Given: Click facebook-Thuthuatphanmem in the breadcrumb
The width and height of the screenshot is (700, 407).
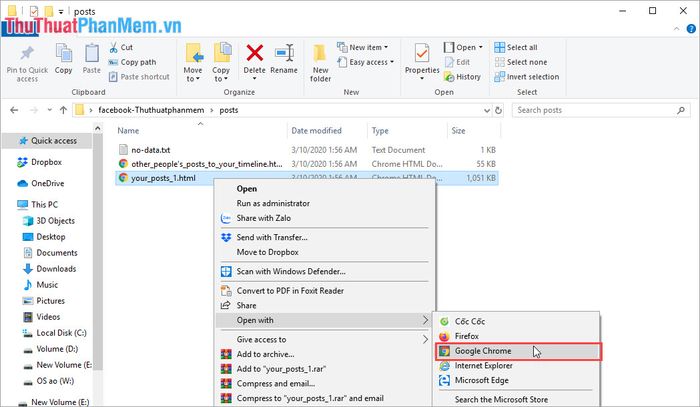Looking at the screenshot, I should pyautogui.click(x=151, y=110).
